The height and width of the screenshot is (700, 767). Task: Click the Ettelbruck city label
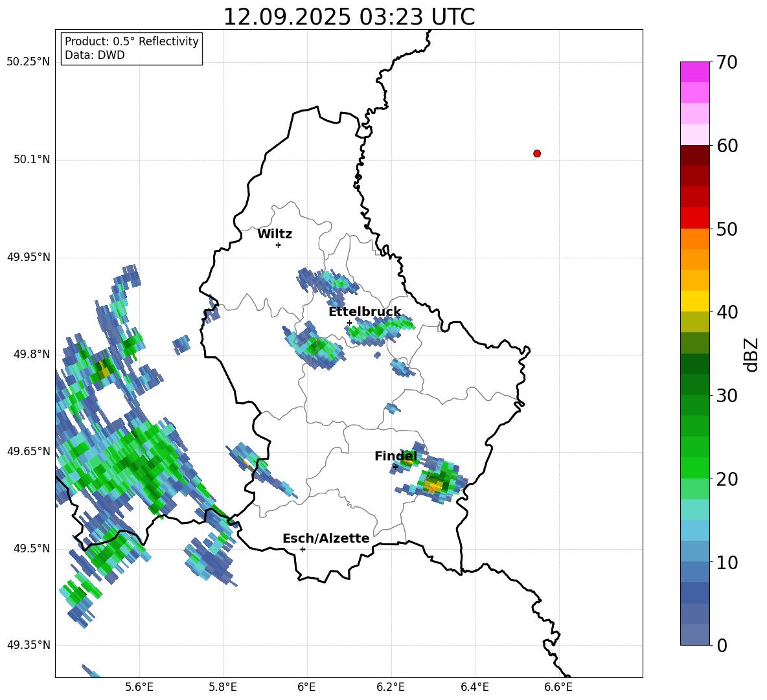[x=365, y=312]
